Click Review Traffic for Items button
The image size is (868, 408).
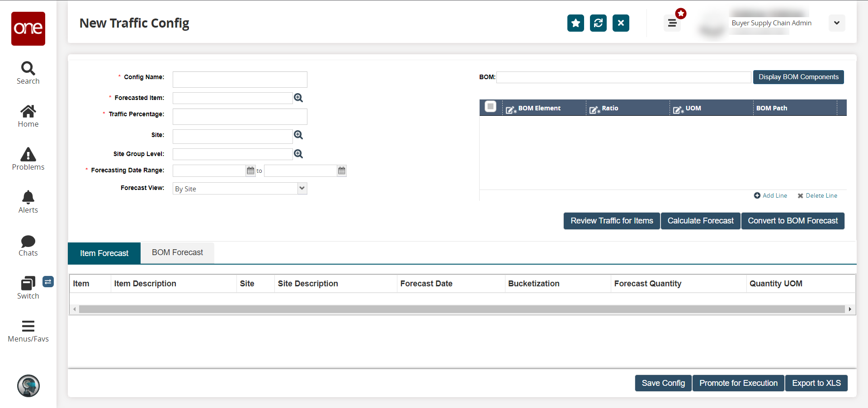[x=612, y=221]
